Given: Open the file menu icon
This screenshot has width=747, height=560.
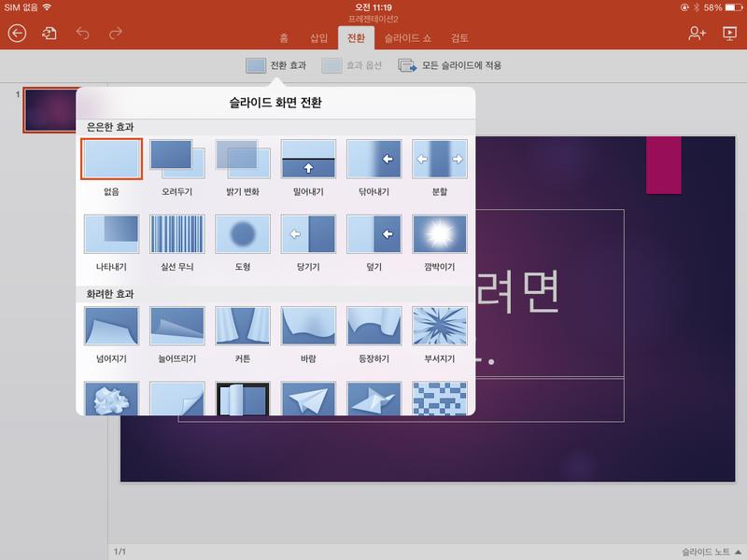Looking at the screenshot, I should [49, 34].
